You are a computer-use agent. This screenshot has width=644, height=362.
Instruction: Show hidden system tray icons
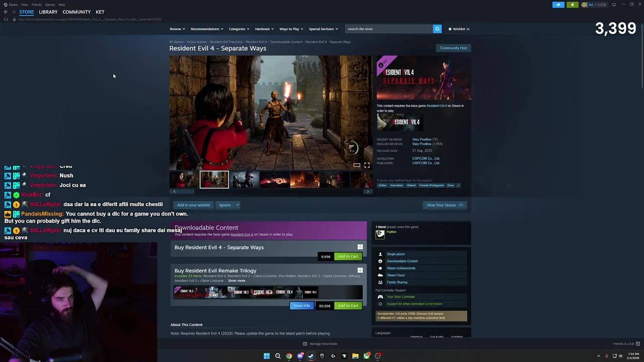click(x=599, y=356)
